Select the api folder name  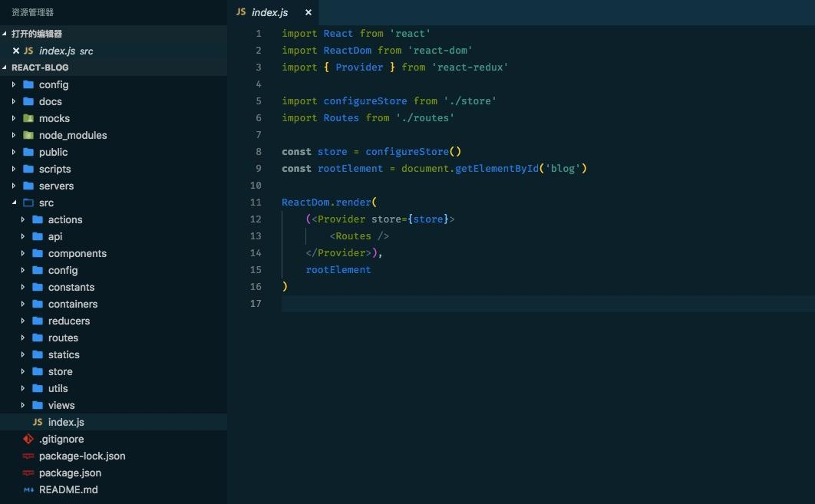pos(55,237)
